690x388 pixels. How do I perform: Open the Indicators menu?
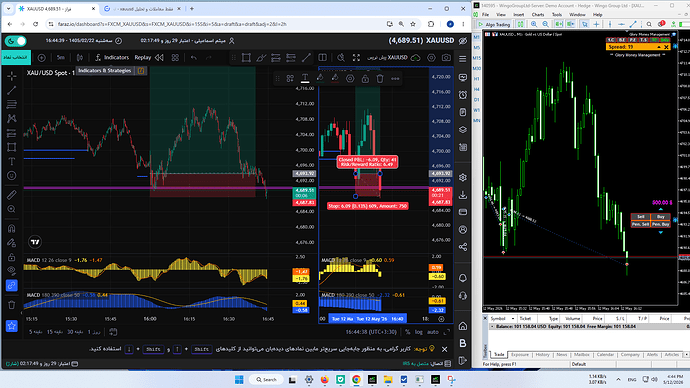(112, 58)
